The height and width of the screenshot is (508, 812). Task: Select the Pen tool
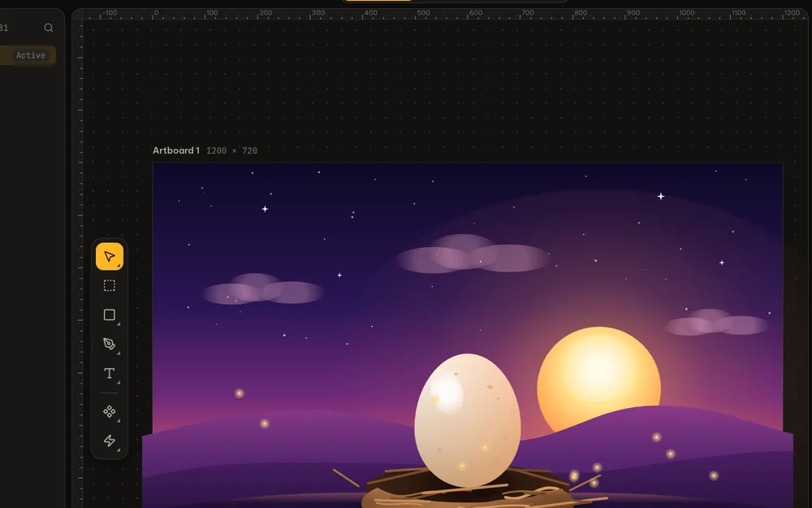pyautogui.click(x=110, y=344)
